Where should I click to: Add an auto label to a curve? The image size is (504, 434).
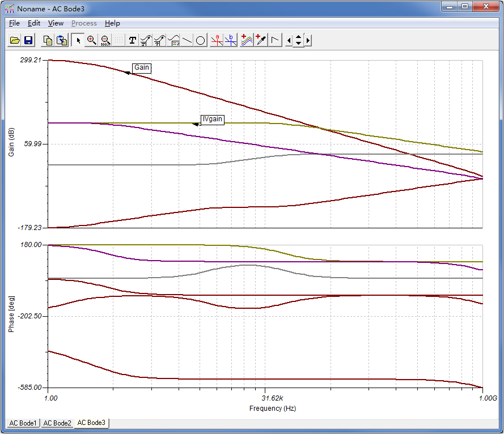[x=146, y=40]
